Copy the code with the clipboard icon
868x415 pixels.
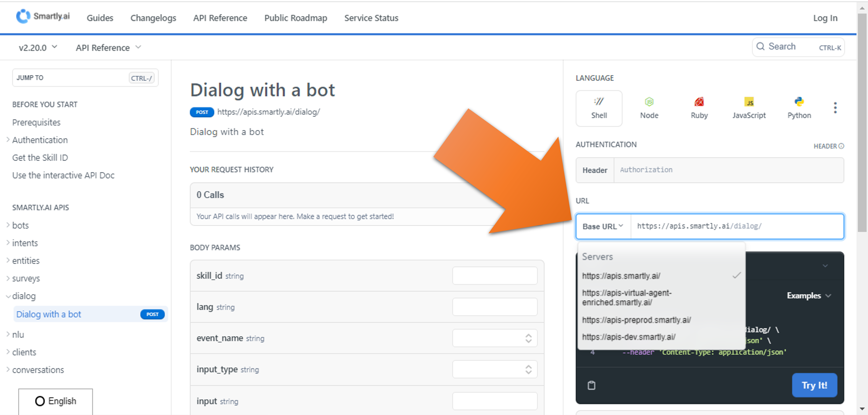591,385
